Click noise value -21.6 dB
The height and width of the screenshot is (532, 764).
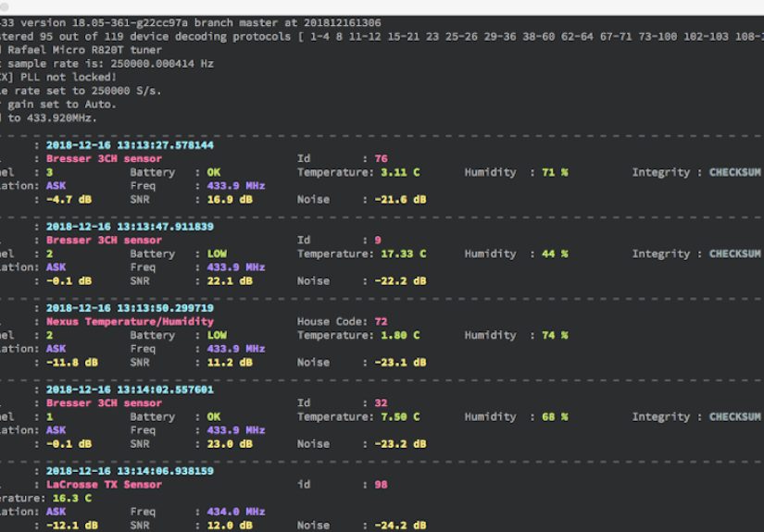(x=400, y=200)
